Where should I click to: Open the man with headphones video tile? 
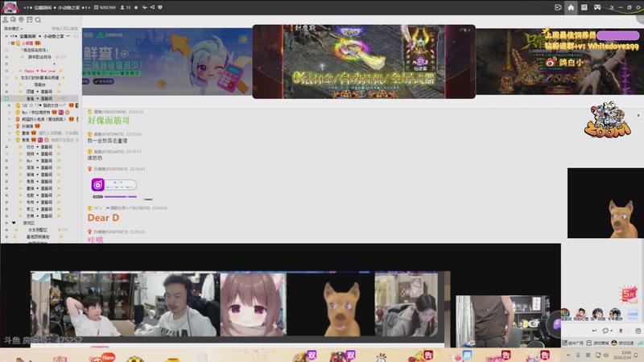pyautogui.click(x=179, y=305)
